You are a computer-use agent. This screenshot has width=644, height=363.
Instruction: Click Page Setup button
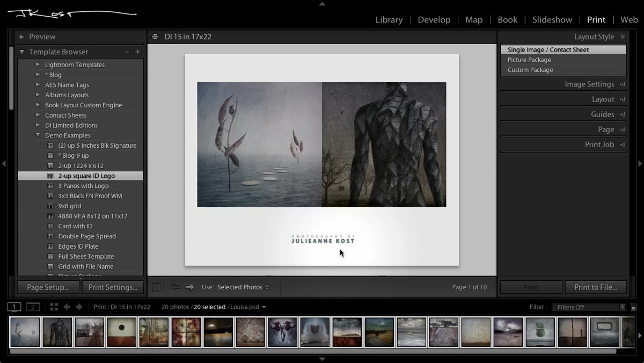pyautogui.click(x=48, y=287)
